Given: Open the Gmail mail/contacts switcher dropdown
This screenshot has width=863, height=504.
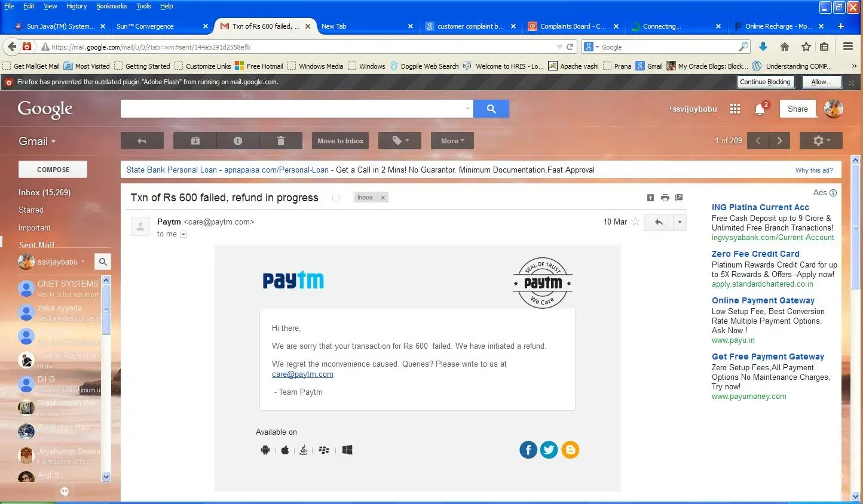Looking at the screenshot, I should pos(37,141).
